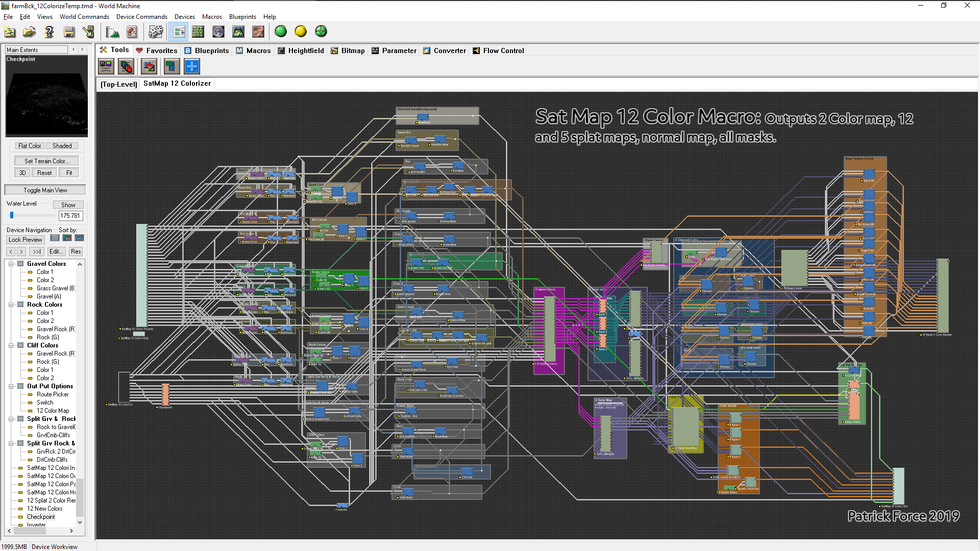Screen dimensions: 980x551
Task: Toggle 3D preview mode
Action: (x=22, y=173)
